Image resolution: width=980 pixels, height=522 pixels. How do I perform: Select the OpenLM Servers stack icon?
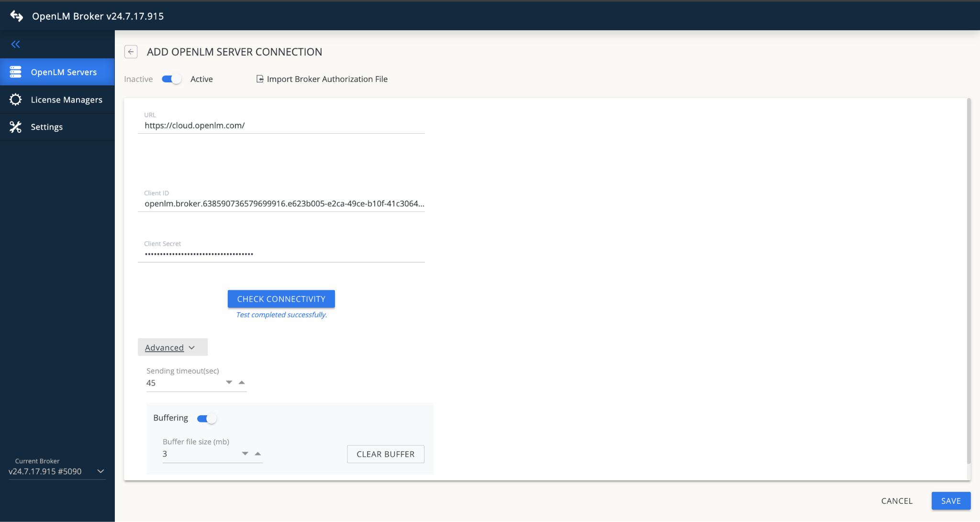click(x=16, y=71)
